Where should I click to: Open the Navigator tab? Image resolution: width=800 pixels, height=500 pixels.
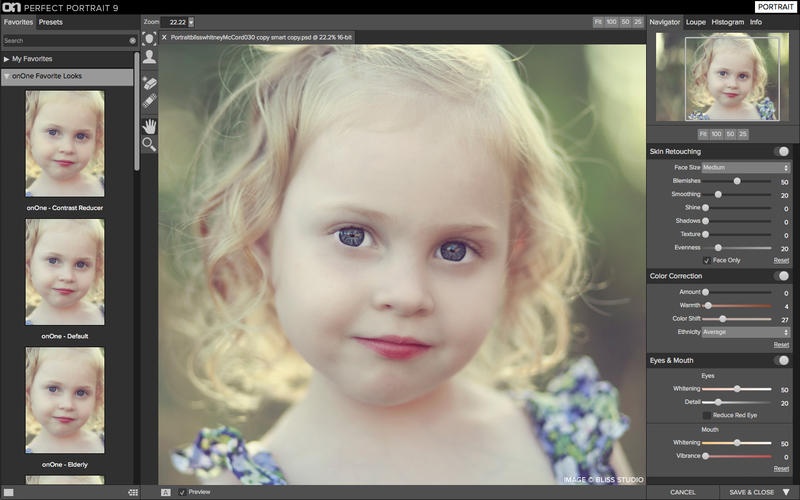664,22
